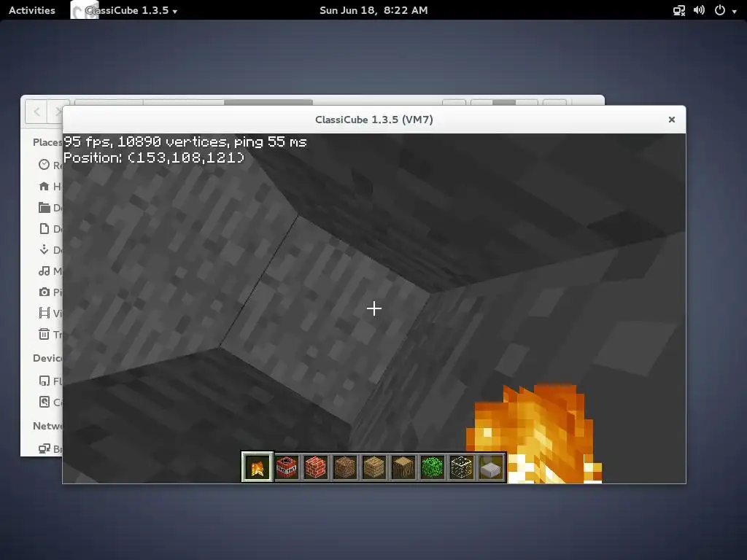This screenshot has width=747, height=560.
Task: Open Home in Files window sidebar
Action: pos(50,186)
